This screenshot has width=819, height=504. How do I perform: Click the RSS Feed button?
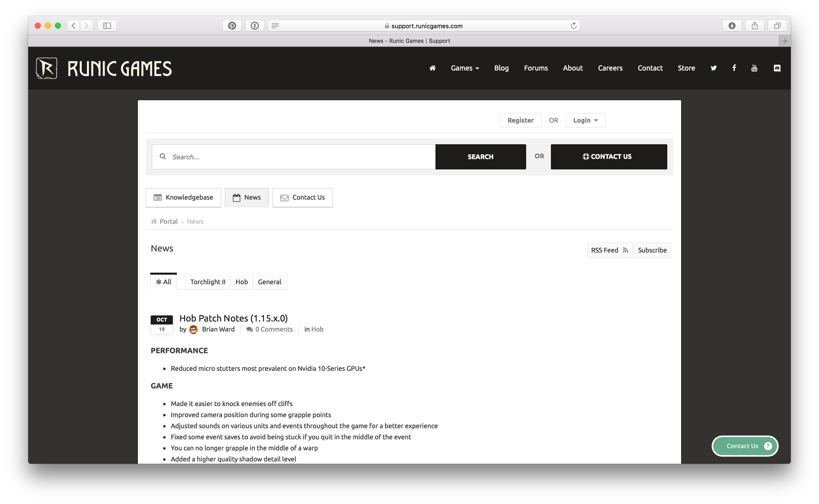(609, 250)
